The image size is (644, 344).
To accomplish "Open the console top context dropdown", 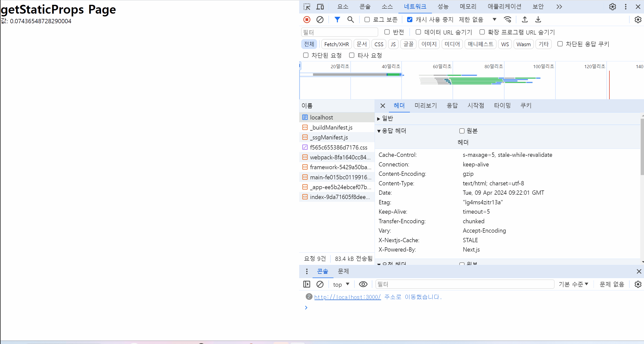I will tap(341, 284).
